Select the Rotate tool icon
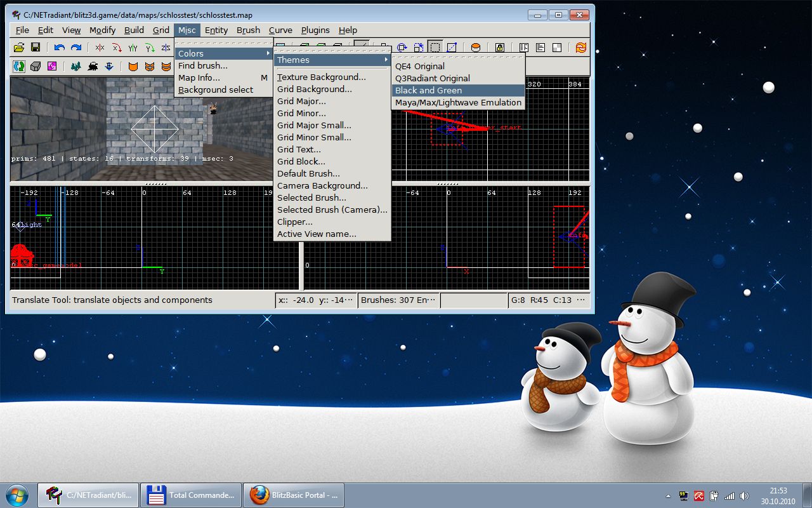Viewport: 812px width, 508px height. pyautogui.click(x=402, y=47)
